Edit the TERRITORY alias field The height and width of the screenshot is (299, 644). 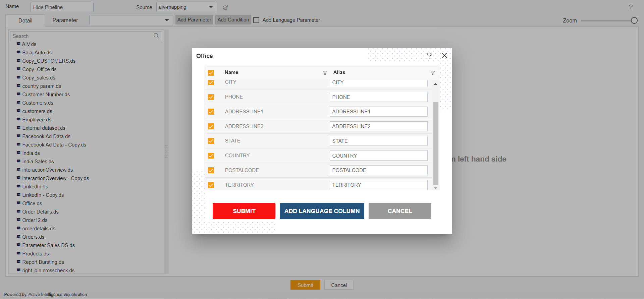tap(378, 185)
